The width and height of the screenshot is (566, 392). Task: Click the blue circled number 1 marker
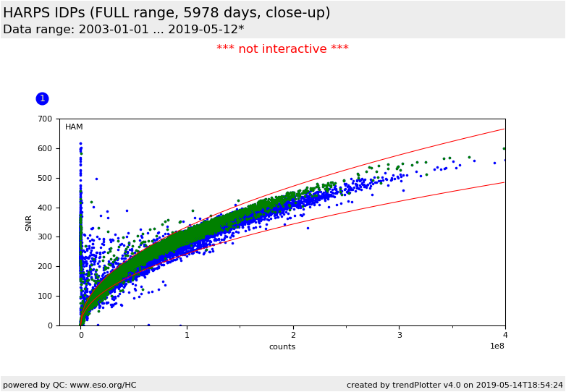pos(42,98)
